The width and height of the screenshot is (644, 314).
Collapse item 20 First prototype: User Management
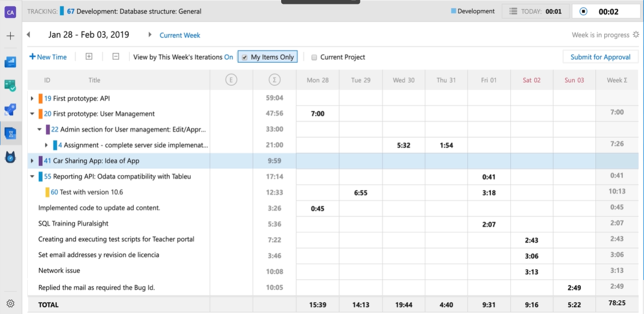tap(32, 114)
